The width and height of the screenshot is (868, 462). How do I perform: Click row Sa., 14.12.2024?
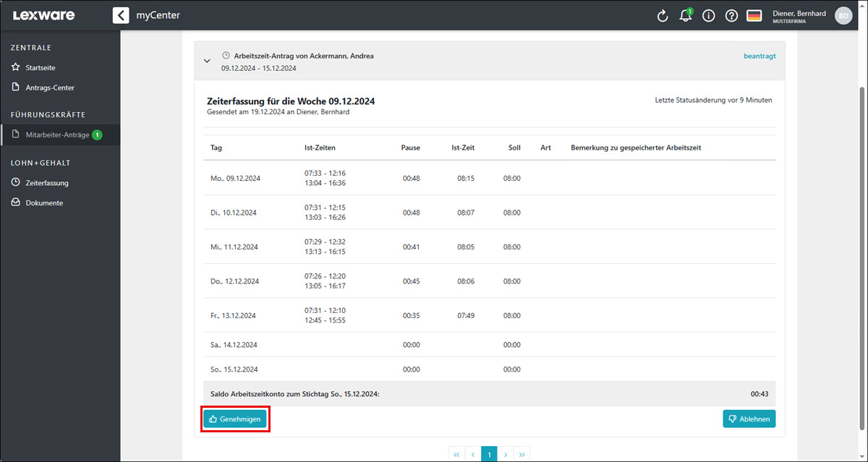[x=488, y=345]
